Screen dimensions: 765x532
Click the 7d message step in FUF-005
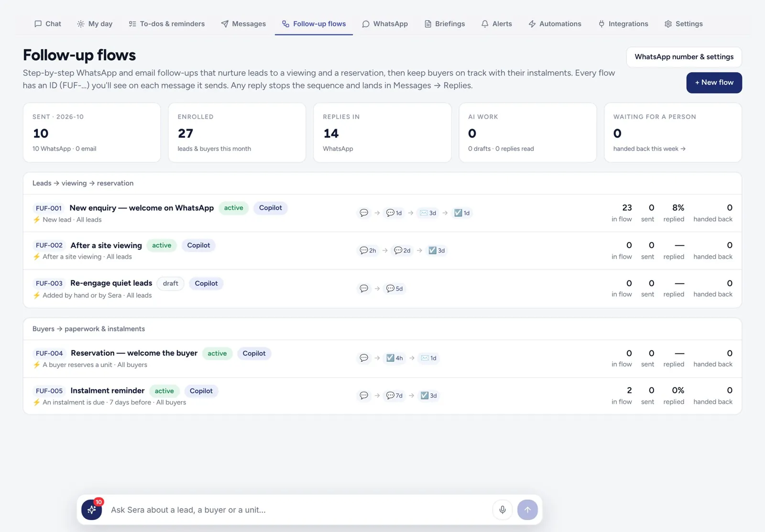tap(394, 395)
